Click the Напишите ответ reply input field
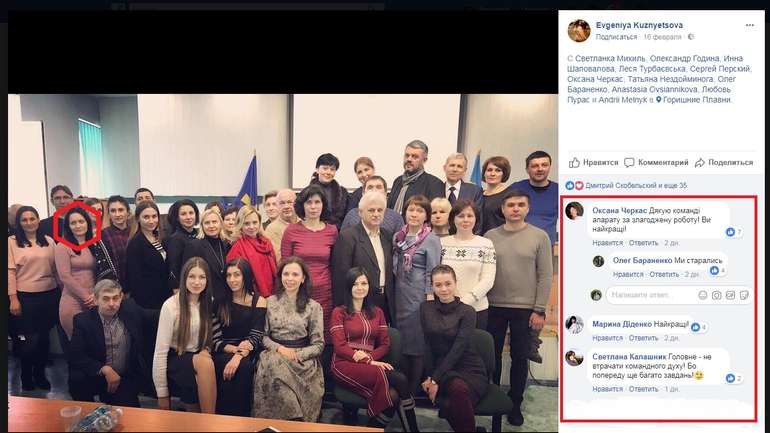The image size is (770, 433). point(651,295)
